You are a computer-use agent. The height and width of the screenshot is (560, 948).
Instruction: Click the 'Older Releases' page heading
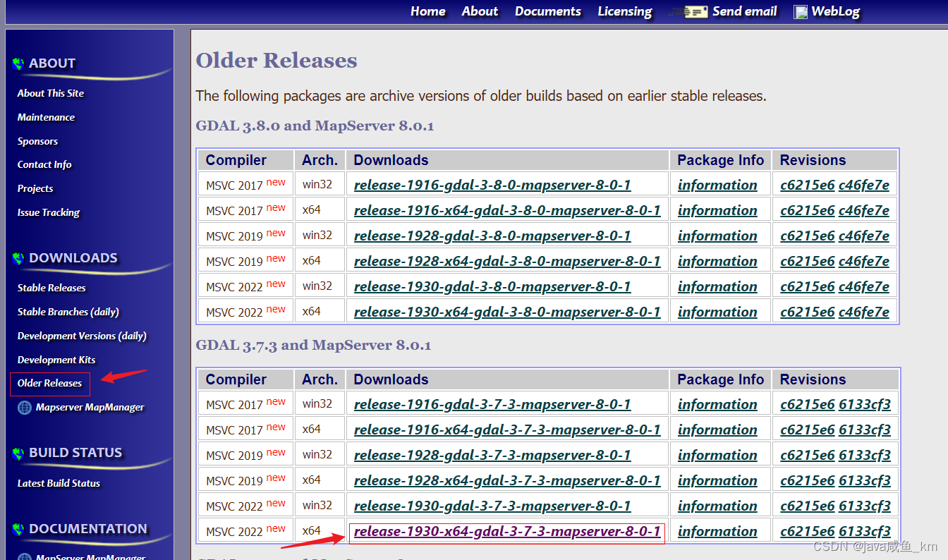point(276,61)
